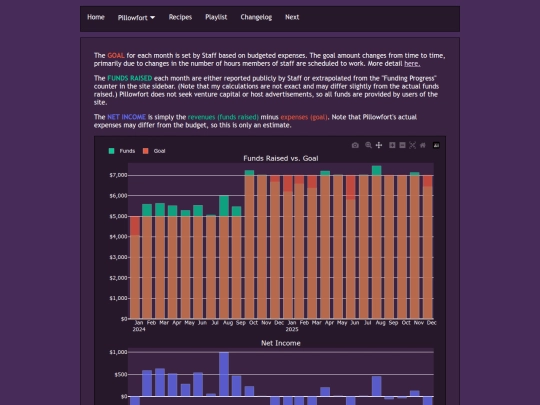Toggle the Funds series in the chart legend

click(x=122, y=151)
